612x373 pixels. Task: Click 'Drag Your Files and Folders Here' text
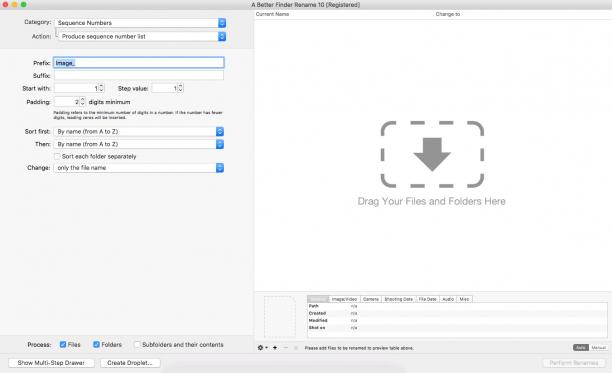point(432,201)
